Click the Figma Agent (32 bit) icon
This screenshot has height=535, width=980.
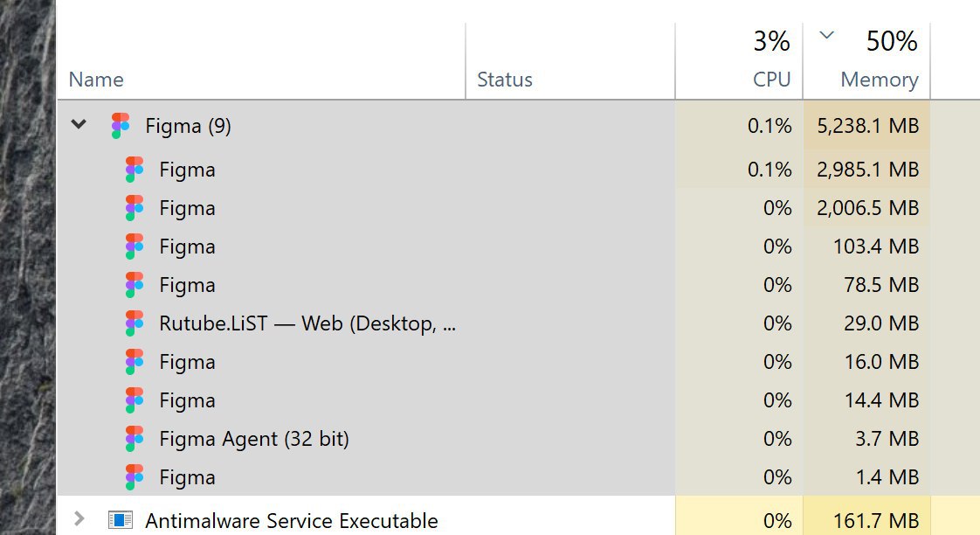coord(135,439)
